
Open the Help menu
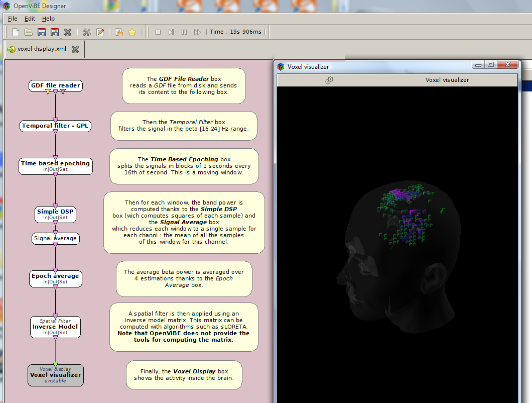click(x=48, y=19)
